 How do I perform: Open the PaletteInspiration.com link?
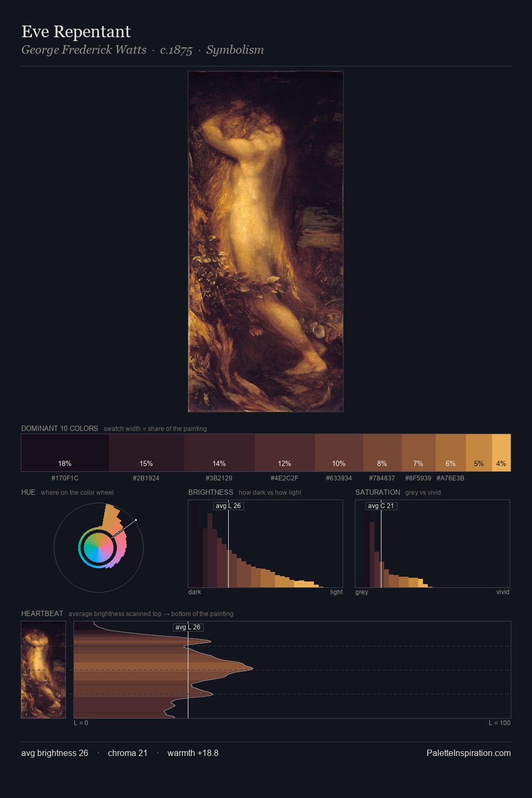(469, 753)
